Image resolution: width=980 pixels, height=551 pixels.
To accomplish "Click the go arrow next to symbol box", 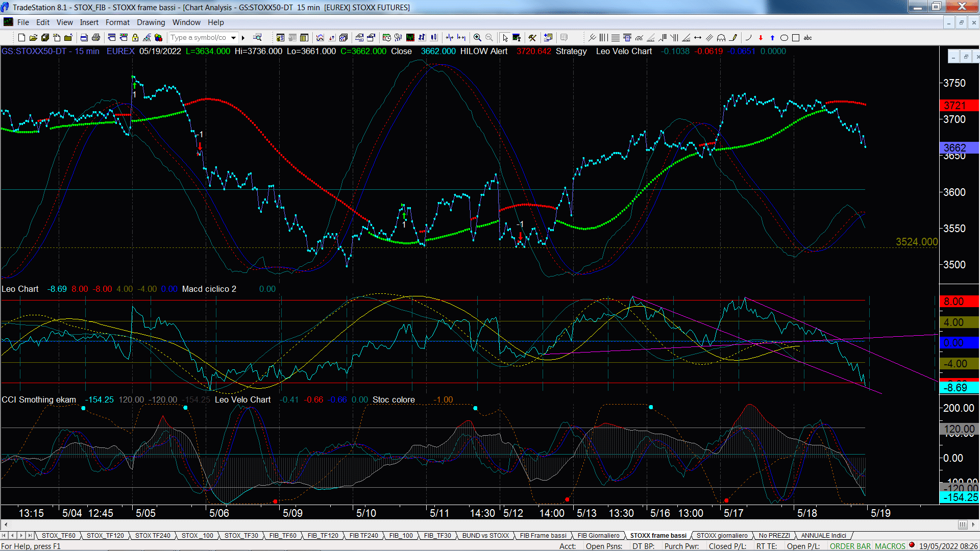I will (x=243, y=38).
